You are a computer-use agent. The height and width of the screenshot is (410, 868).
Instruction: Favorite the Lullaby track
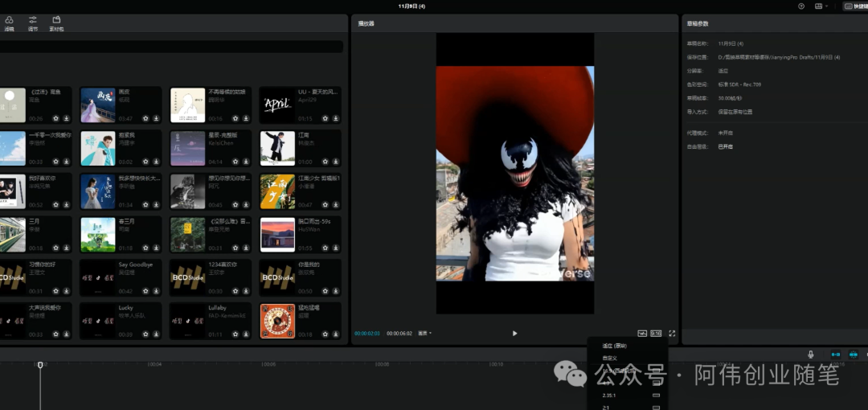pos(235,334)
